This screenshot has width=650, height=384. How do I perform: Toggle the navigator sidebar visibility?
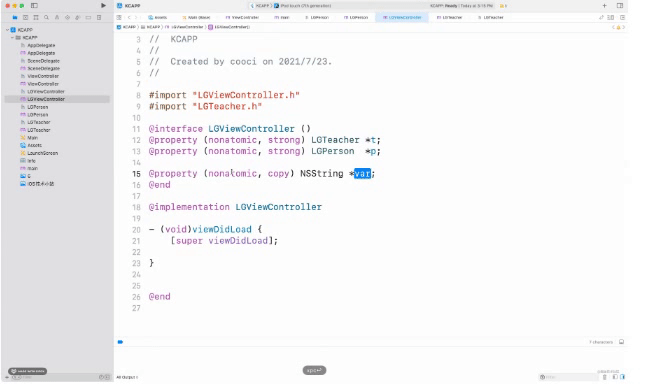pyautogui.click(x=34, y=5)
